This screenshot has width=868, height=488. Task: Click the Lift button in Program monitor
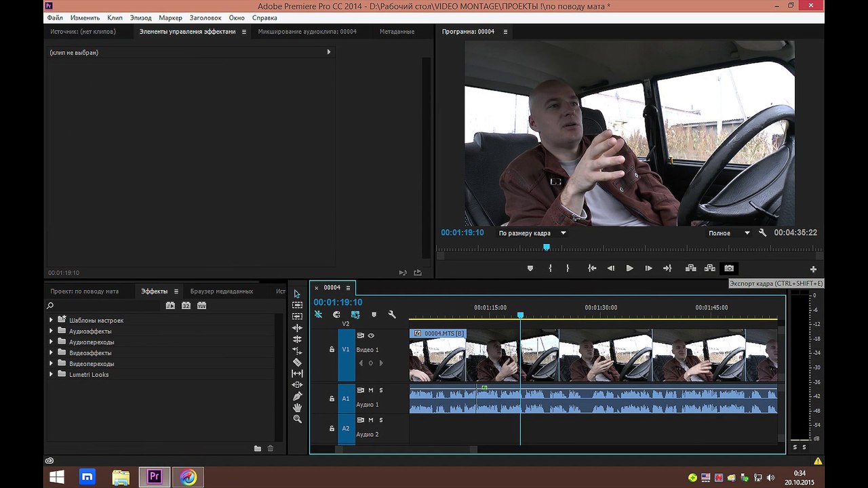(x=690, y=268)
